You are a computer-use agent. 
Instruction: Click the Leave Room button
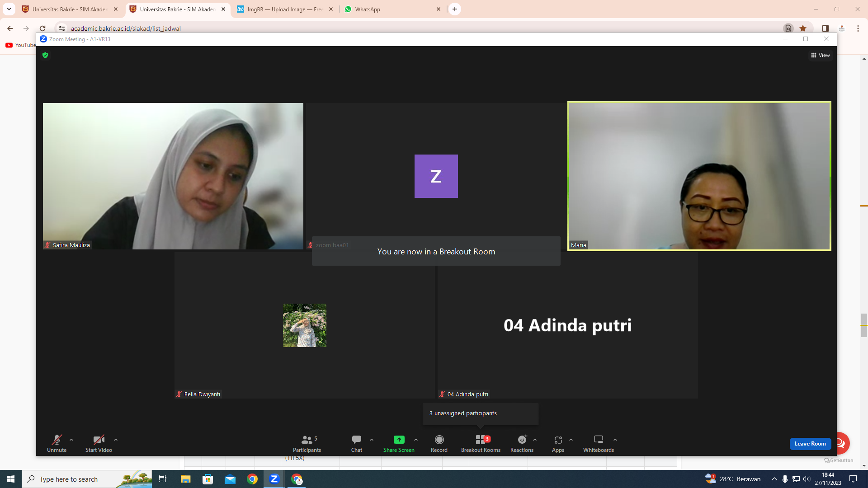click(x=810, y=444)
